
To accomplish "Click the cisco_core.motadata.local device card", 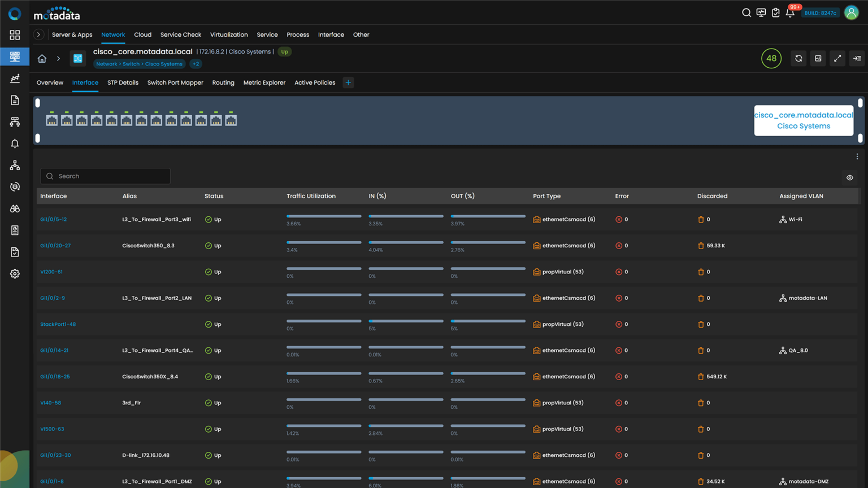I will click(804, 120).
